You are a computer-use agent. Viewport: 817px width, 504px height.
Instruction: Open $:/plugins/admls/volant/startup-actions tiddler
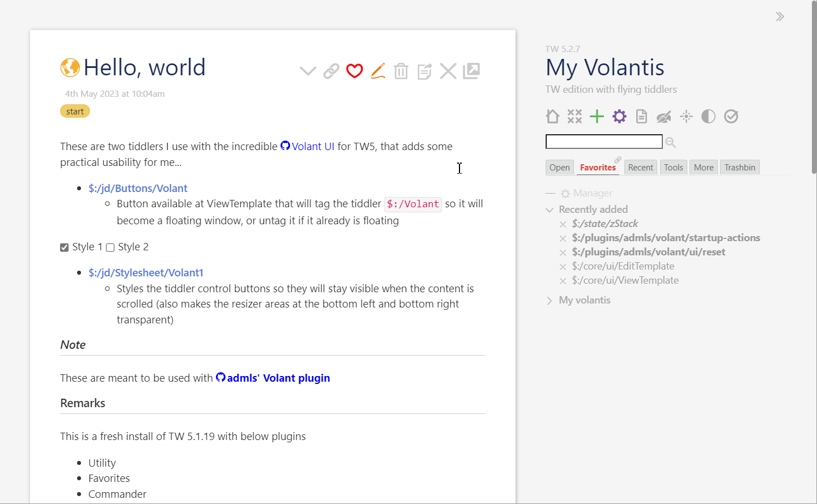666,238
